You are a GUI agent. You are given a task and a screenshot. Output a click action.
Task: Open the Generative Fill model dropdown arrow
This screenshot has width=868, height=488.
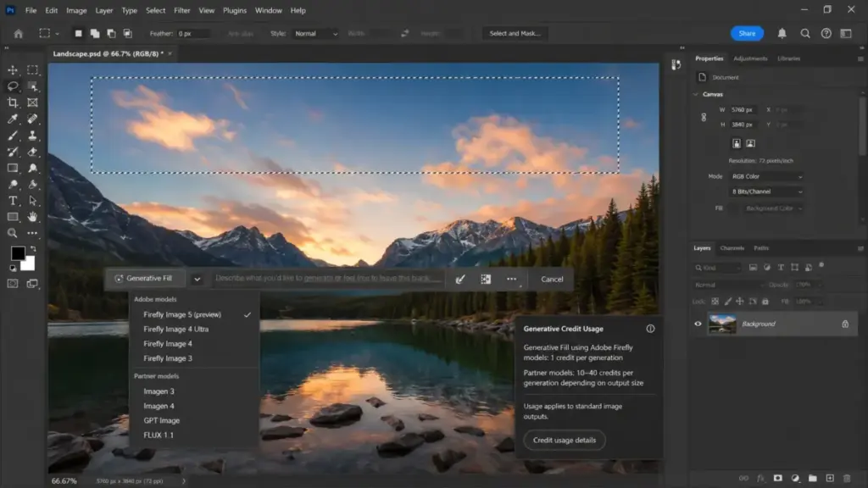(197, 280)
